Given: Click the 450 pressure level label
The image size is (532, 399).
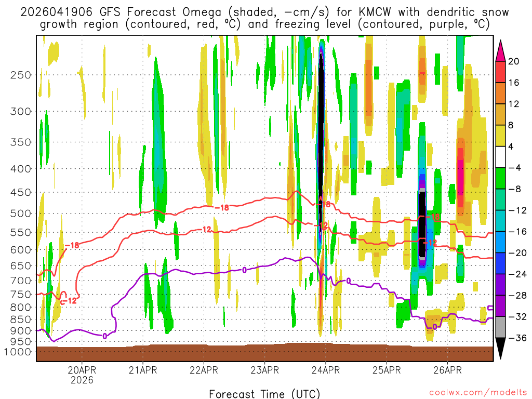Looking at the screenshot, I should (21, 192).
